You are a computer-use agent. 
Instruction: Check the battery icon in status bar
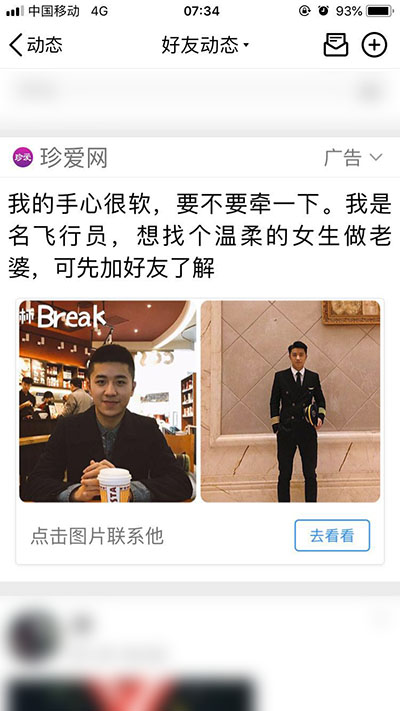tap(380, 11)
